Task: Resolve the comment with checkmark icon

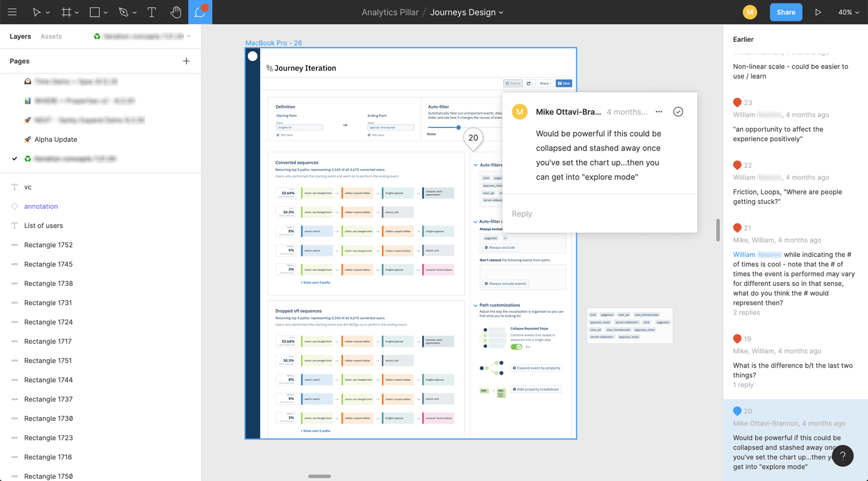Action: pos(678,112)
